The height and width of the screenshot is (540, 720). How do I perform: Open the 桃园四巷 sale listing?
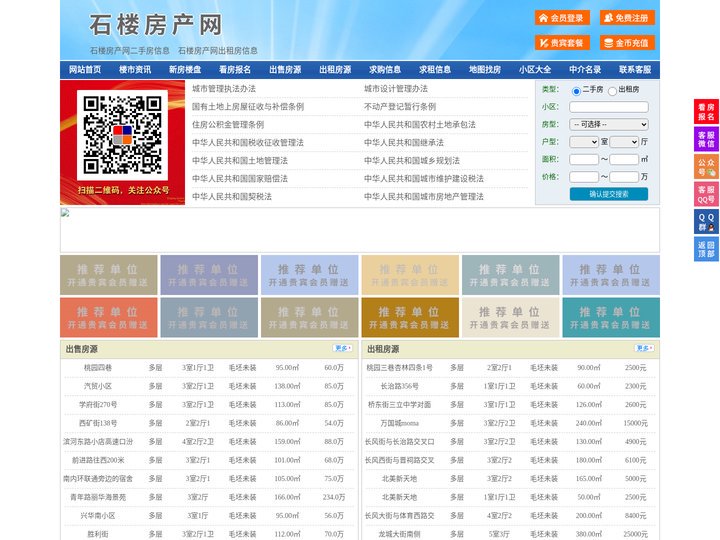click(x=98, y=368)
